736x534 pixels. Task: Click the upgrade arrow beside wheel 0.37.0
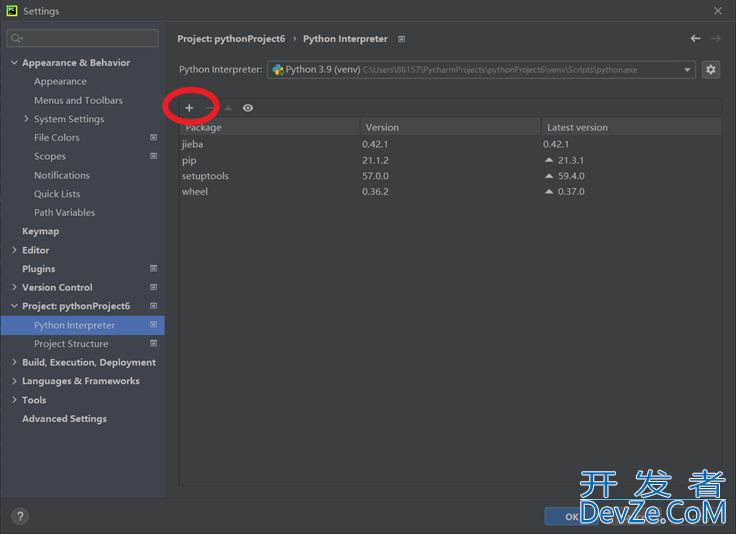point(549,191)
